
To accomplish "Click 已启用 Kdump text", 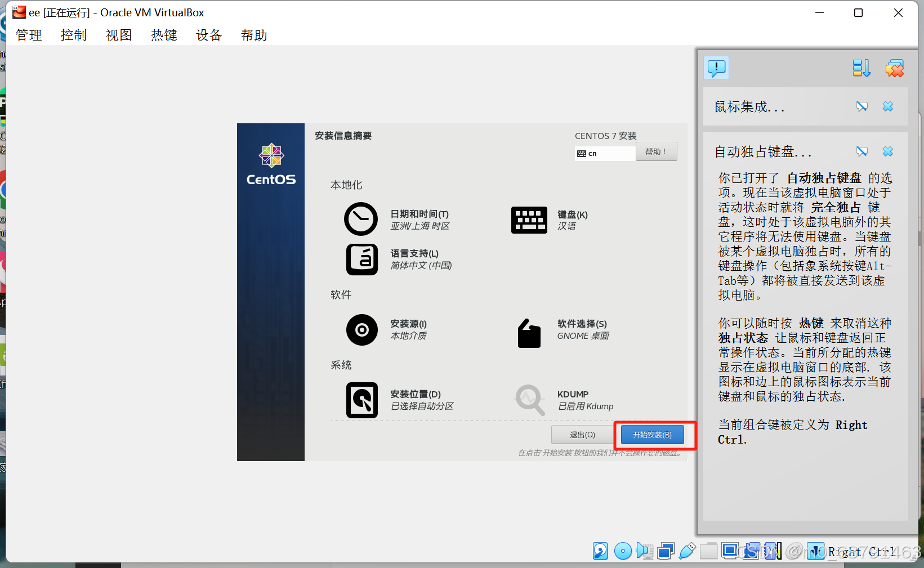I will pyautogui.click(x=585, y=406).
